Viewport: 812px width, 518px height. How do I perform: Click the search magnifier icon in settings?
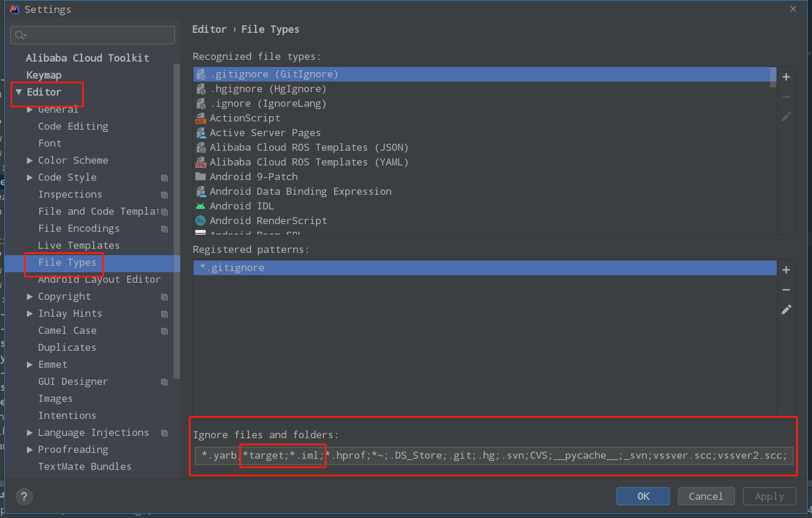[x=21, y=35]
